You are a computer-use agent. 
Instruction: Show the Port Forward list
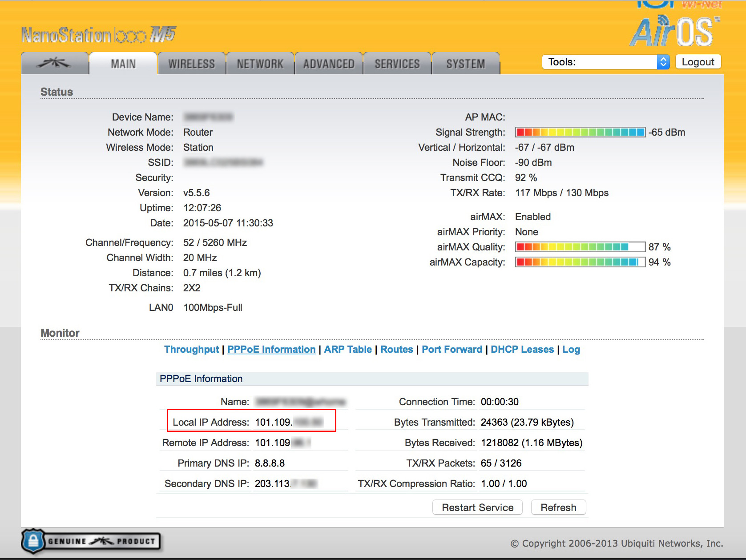(452, 350)
